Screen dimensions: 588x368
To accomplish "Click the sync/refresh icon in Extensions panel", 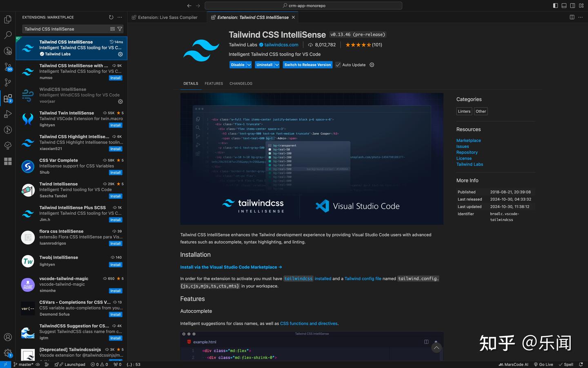I will [x=111, y=17].
